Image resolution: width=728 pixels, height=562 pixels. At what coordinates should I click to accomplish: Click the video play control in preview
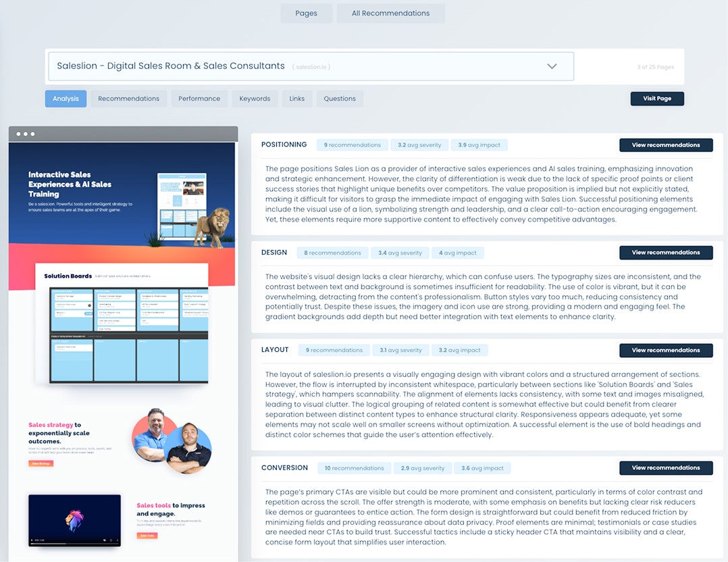[32, 540]
